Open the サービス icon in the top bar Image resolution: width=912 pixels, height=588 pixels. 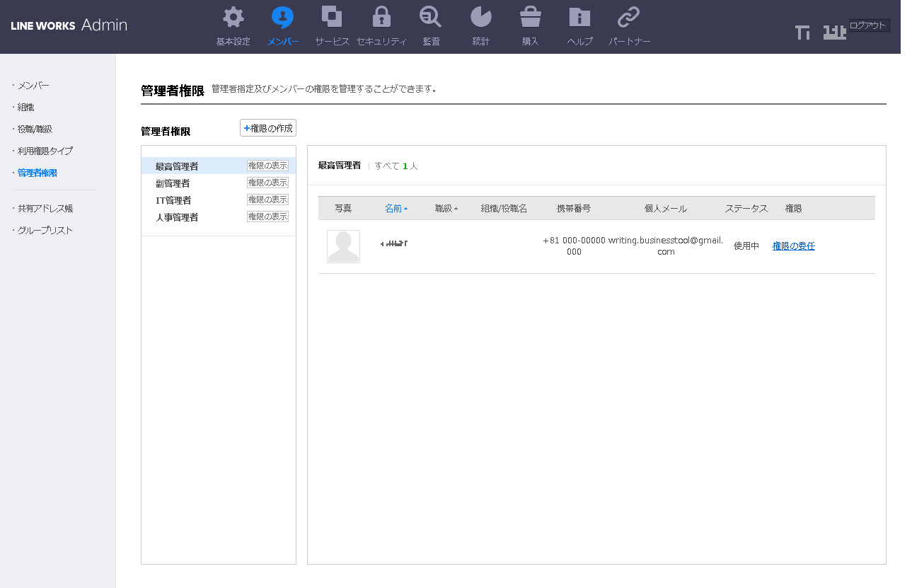pyautogui.click(x=332, y=17)
